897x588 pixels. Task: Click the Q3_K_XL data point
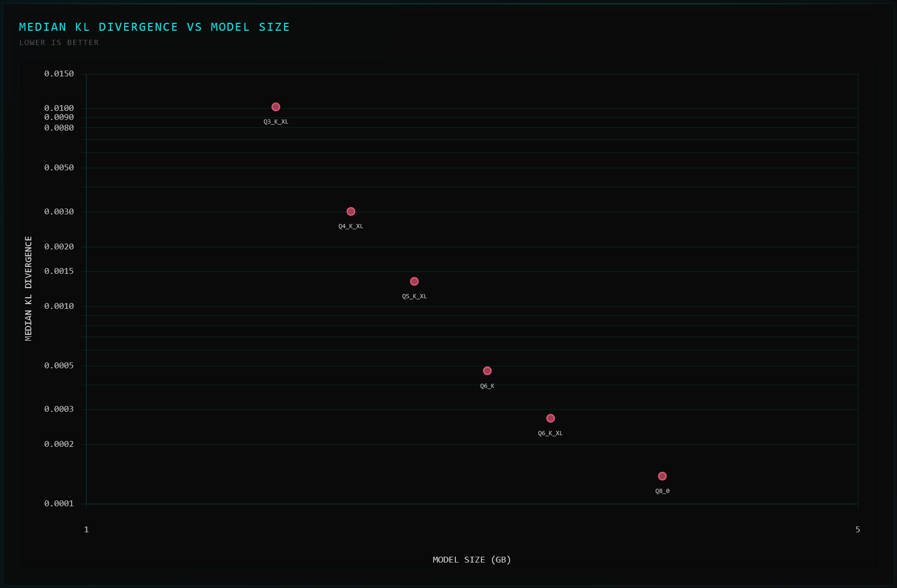pos(276,107)
